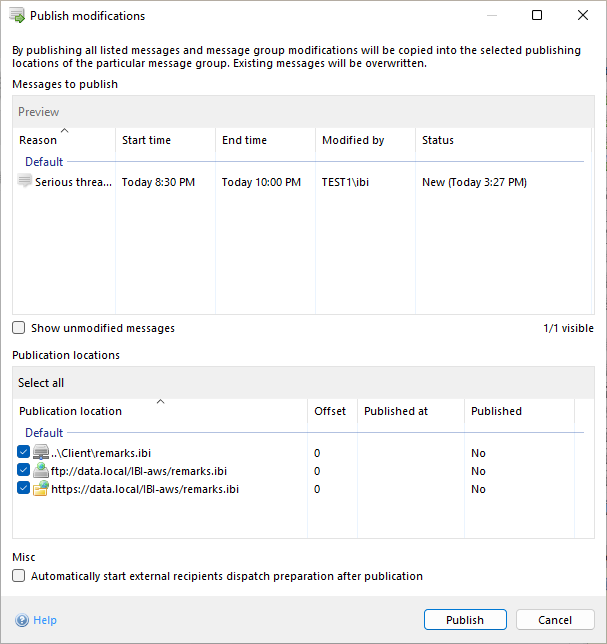The image size is (607, 644).
Task: Uncheck the ..\Client\remarks.ibi location
Action: coord(24,453)
